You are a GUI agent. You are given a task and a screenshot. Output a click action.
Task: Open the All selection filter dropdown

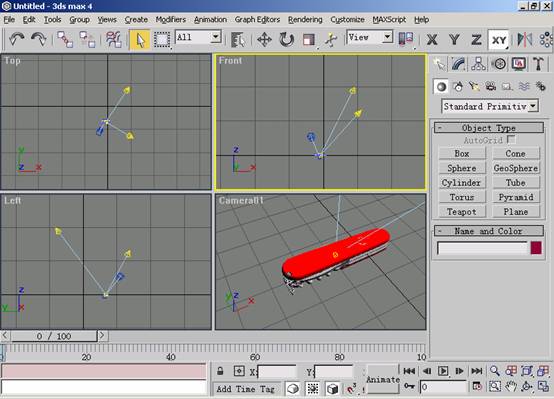pyautogui.click(x=216, y=36)
